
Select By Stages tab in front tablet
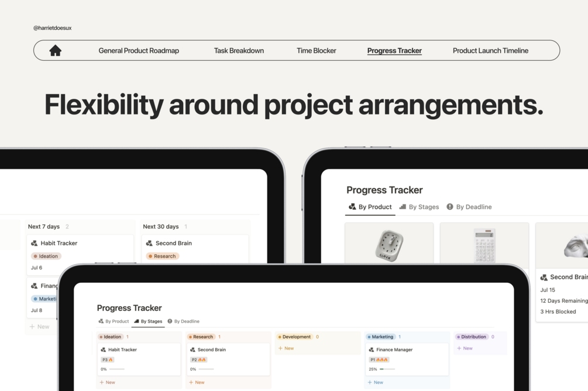pos(148,321)
